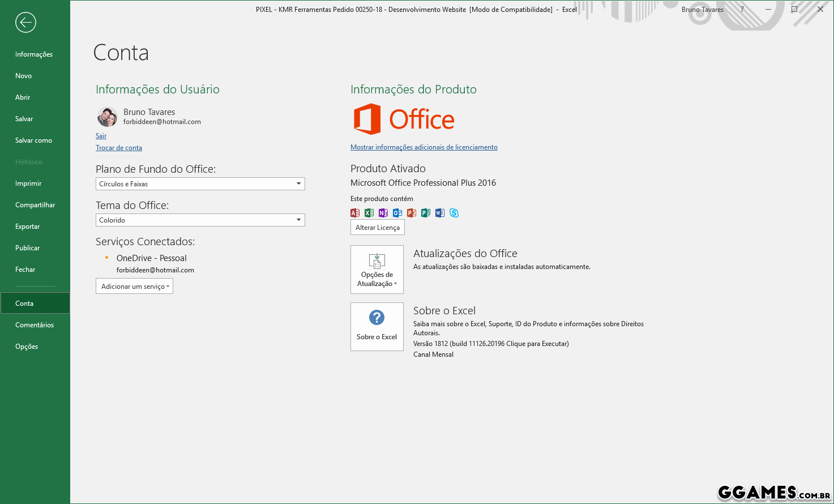Open the Exportar page in sidebar
Screen dimensions: 834x504
click(x=27, y=227)
